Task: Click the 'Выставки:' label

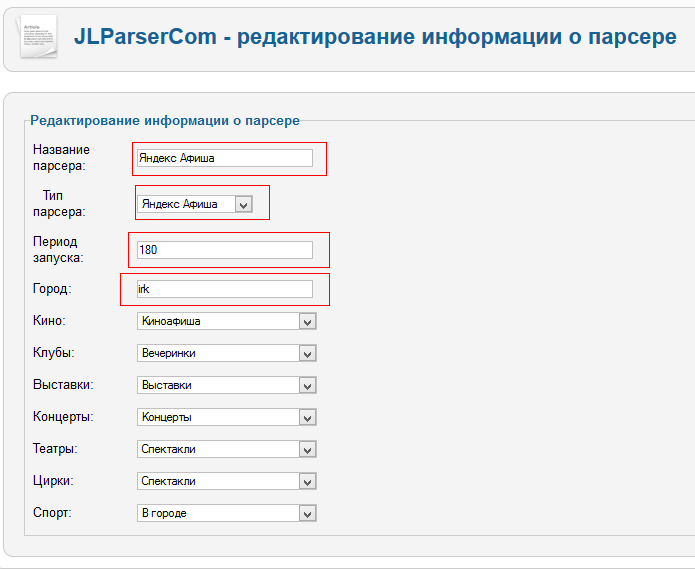Action: 63,385
